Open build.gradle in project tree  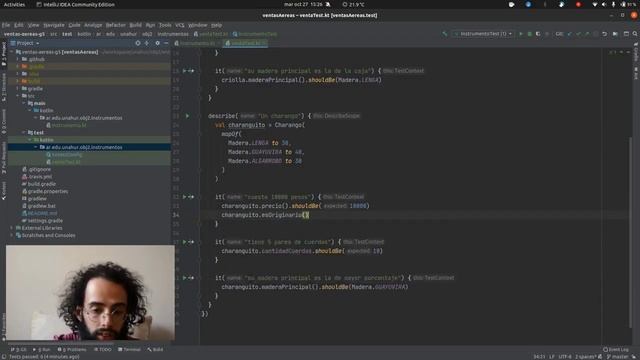[x=39, y=184]
